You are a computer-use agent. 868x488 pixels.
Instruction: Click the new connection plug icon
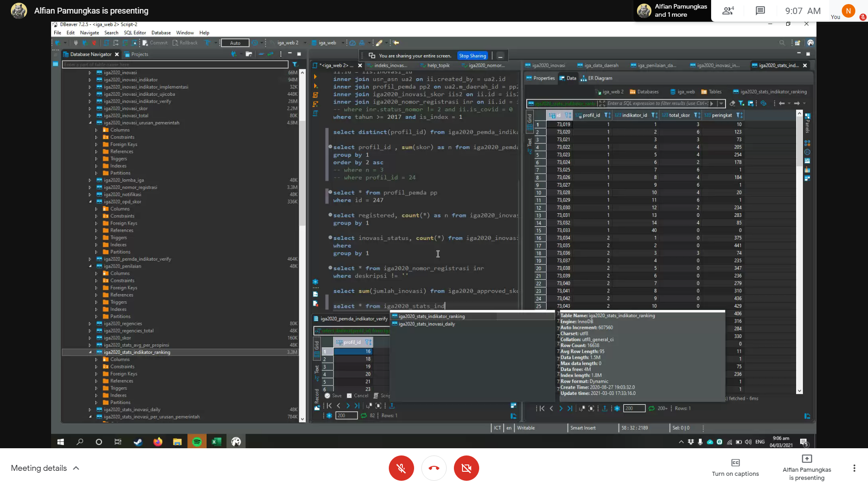point(57,43)
